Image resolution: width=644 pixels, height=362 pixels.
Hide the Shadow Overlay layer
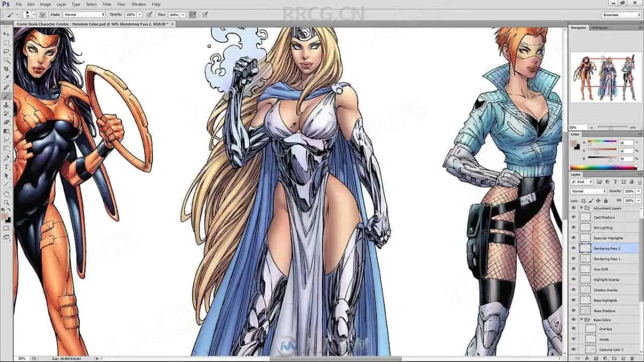574,290
